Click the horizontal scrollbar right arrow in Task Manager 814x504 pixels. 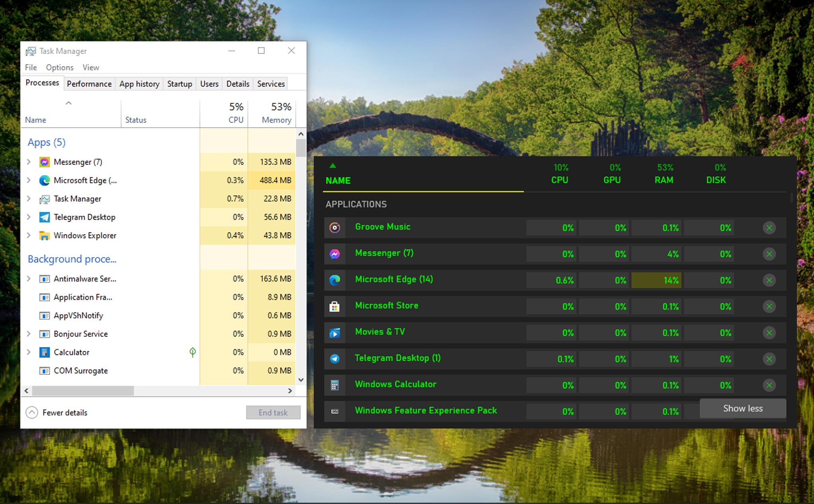coord(290,391)
